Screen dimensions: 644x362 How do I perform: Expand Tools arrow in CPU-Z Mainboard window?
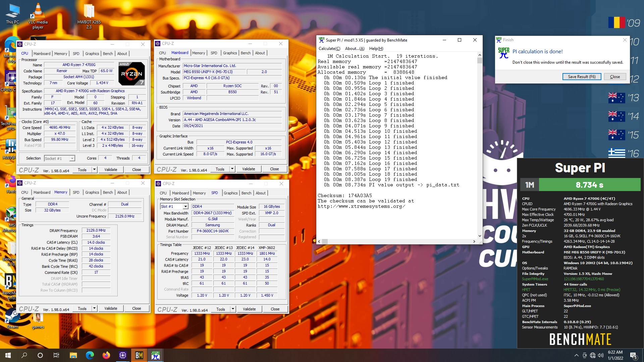232,169
